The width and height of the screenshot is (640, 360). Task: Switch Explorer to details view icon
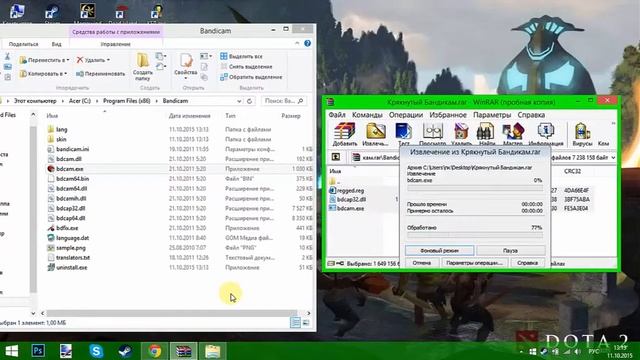pyautogui.click(x=295, y=323)
